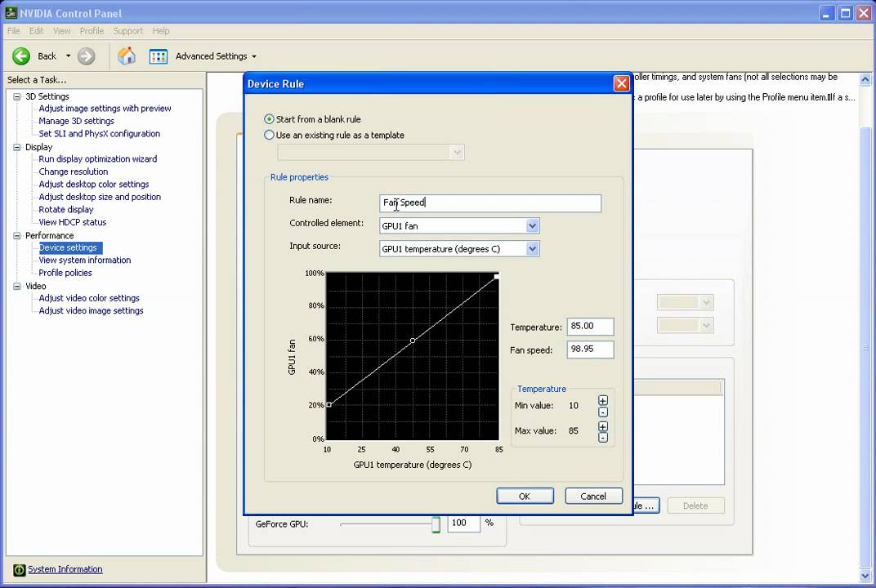Increase Temperature Min value with plus
Viewport: 876px width, 588px height.
(x=603, y=400)
